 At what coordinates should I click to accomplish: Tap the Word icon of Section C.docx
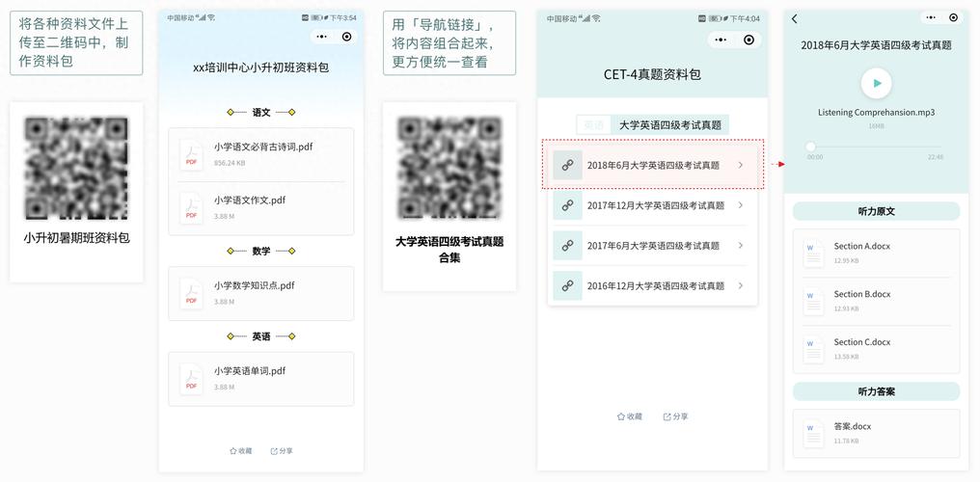[x=814, y=350]
